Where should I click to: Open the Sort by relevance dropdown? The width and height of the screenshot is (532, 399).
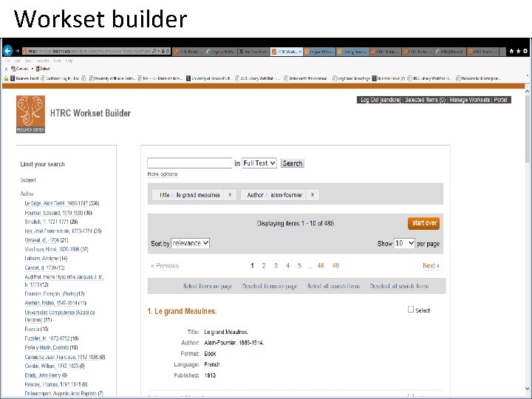tap(191, 243)
